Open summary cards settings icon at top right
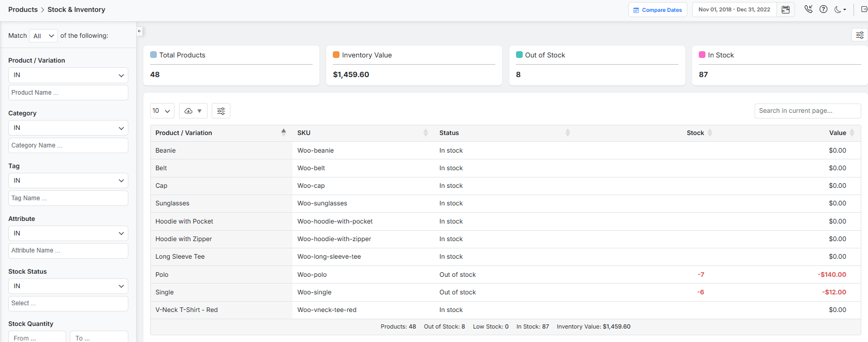Image resolution: width=868 pixels, height=342 pixels. coord(859,35)
